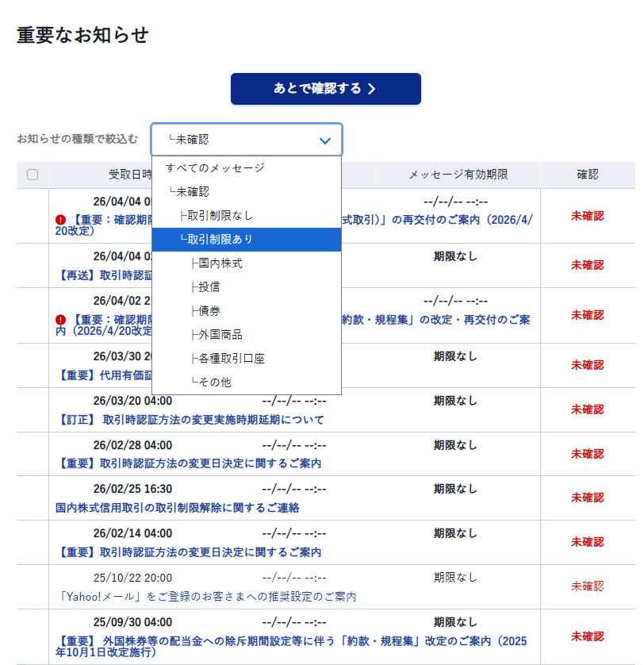The width and height of the screenshot is (644, 665).
Task: Open the お知らせの種類 filter dropdown
Action: [x=247, y=140]
